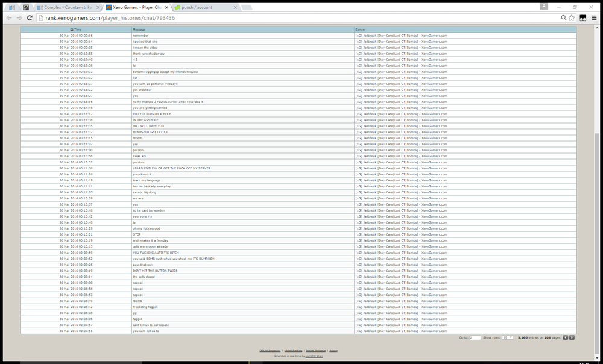
Task: Open the gameME Stats link
Action: pyautogui.click(x=314, y=356)
